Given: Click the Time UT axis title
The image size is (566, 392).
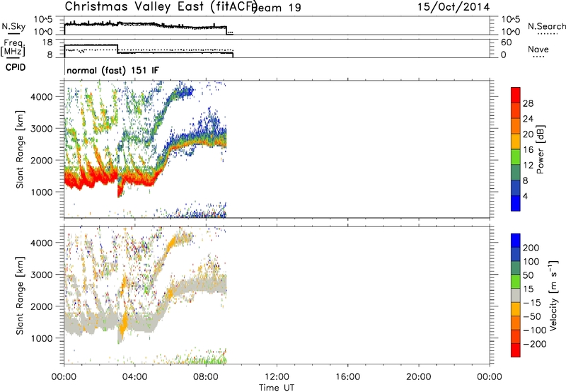Looking at the screenshot, I should pos(277,388).
